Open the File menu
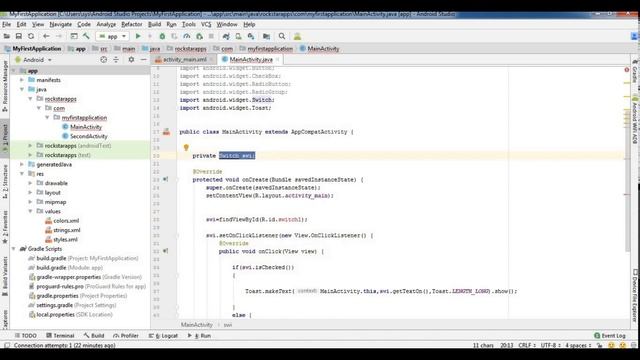 [7, 24]
